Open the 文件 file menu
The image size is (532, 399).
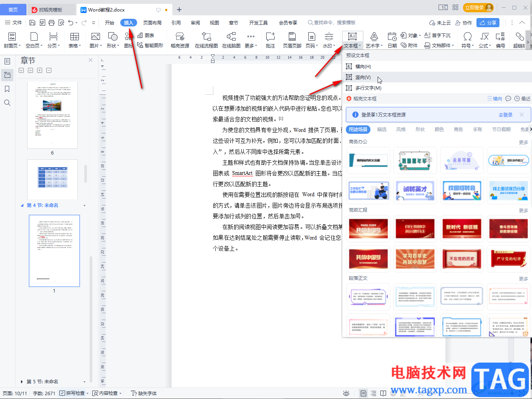click(13, 23)
